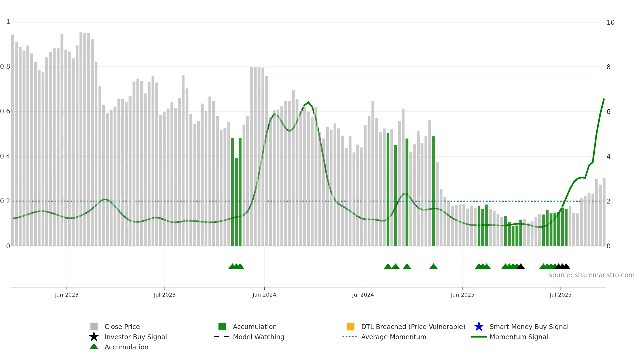Select the gray Close Price legend swatch
Image resolution: width=644 pixels, height=362 pixels.
pos(94,326)
